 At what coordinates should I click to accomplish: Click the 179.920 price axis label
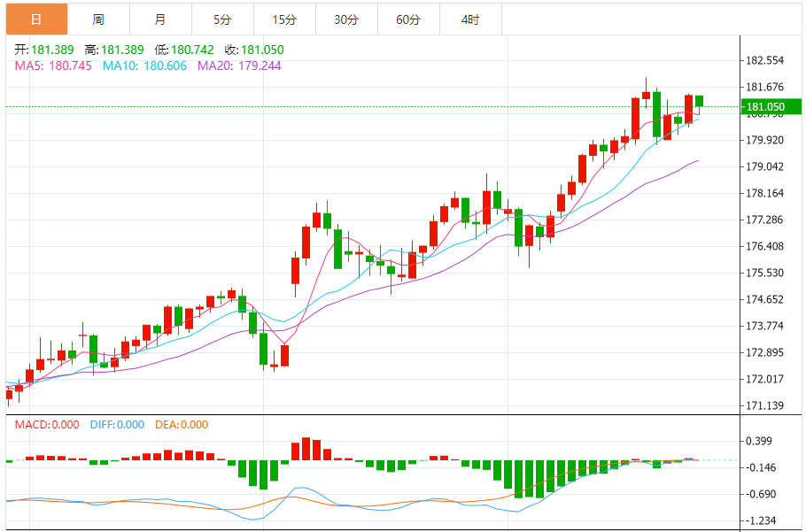click(x=765, y=140)
